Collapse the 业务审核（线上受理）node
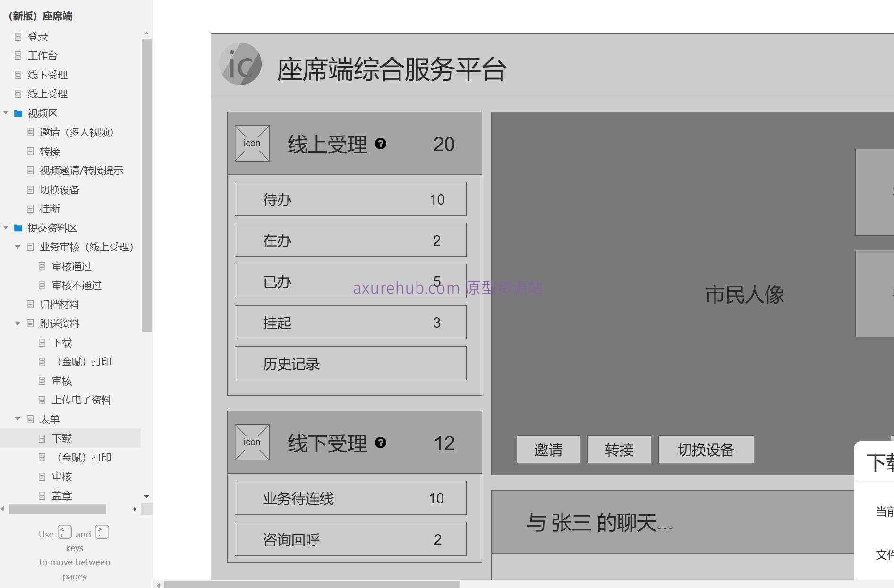This screenshot has width=894, height=588. pos(17,247)
